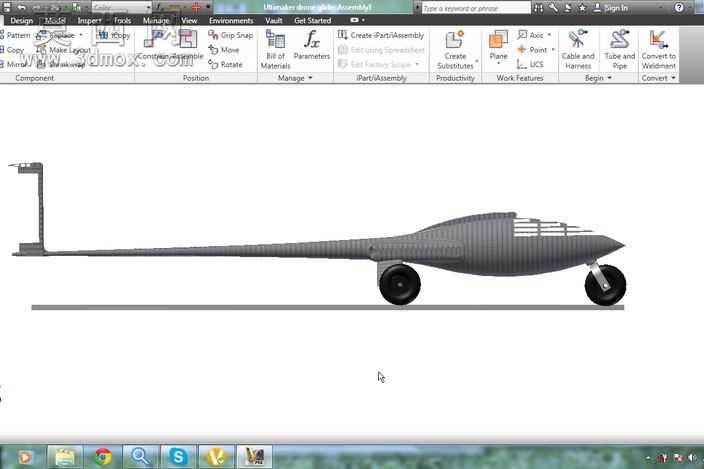
Task: Click the Inventor taskbar icon
Action: [254, 457]
